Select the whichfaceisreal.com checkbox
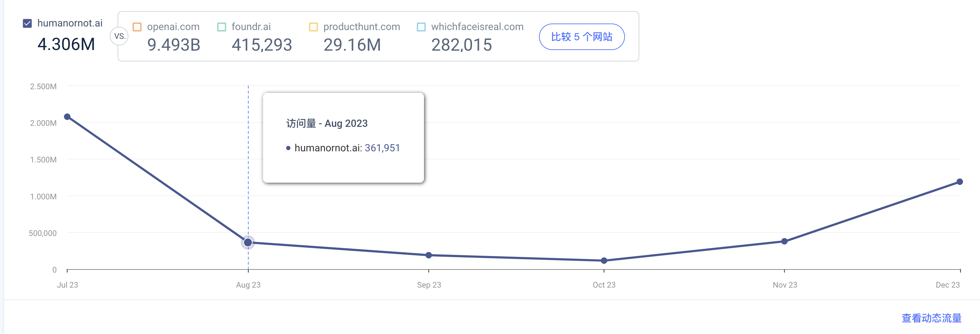The image size is (980, 334). point(421,27)
